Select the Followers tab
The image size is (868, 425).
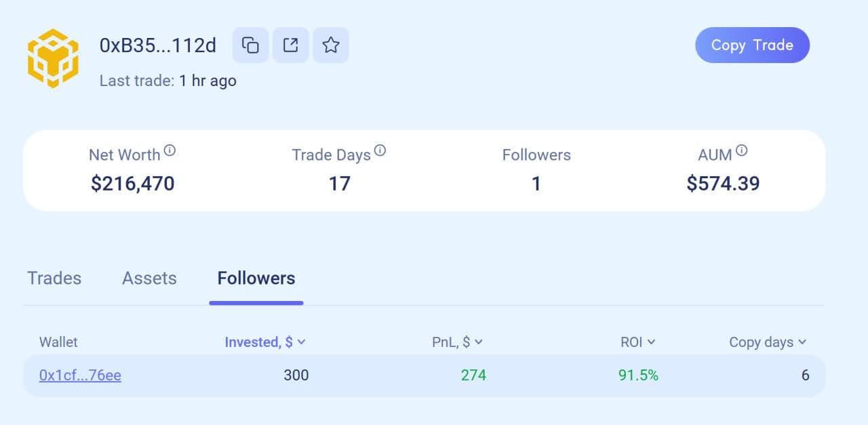click(256, 279)
